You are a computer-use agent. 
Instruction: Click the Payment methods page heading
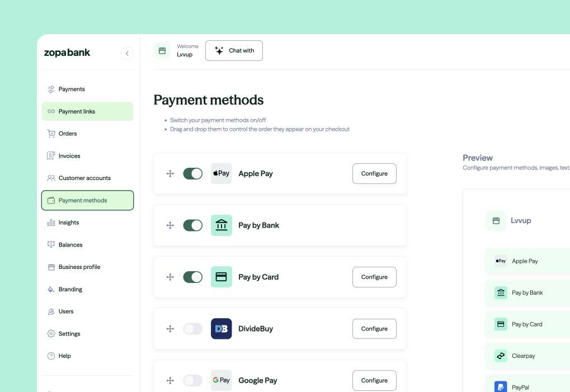click(x=208, y=100)
